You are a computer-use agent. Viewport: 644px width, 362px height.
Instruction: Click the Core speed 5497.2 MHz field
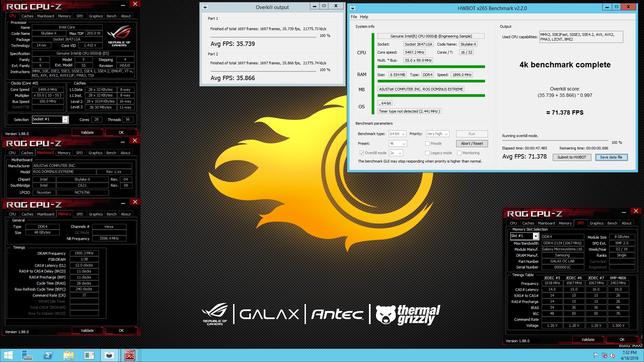tap(414, 52)
